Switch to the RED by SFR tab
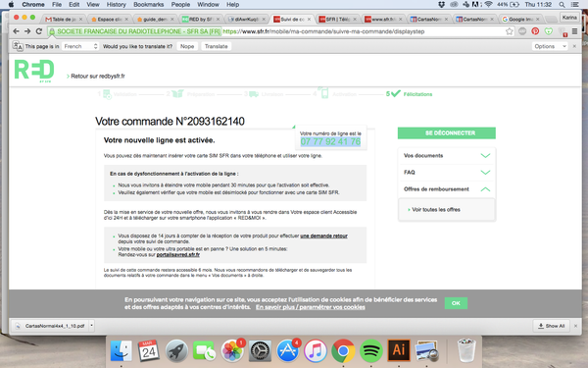Image resolution: width=588 pixels, height=368 pixels. 200,20
